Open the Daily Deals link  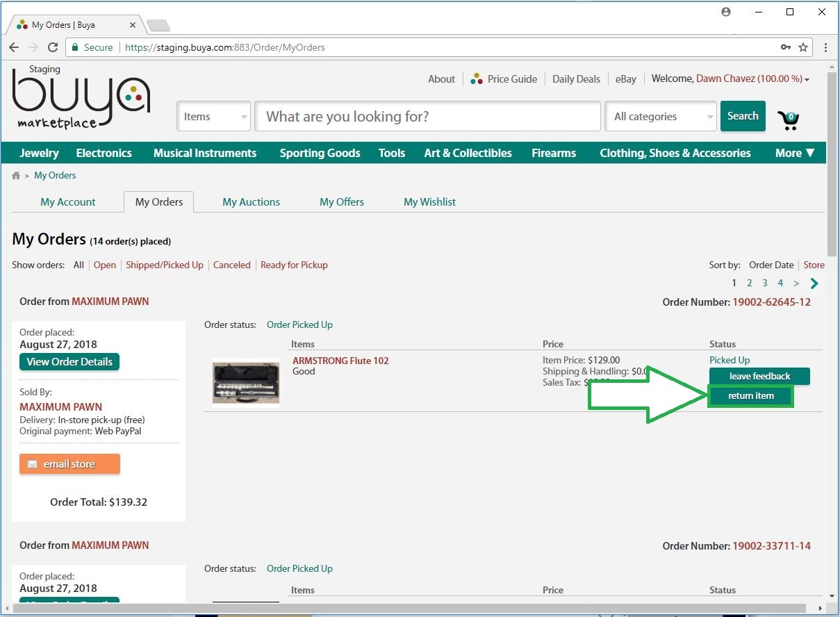(576, 79)
